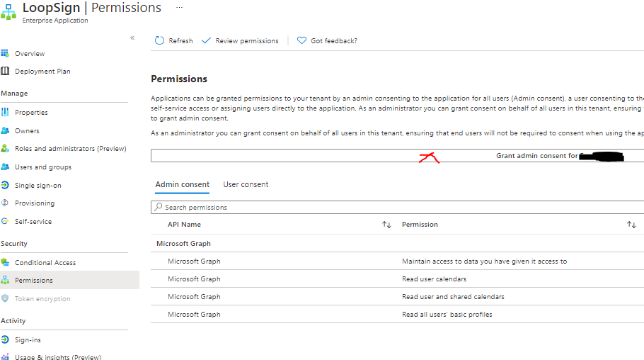Click the magnifier icon in Search permissions
The image size is (644, 360).
pyautogui.click(x=158, y=207)
